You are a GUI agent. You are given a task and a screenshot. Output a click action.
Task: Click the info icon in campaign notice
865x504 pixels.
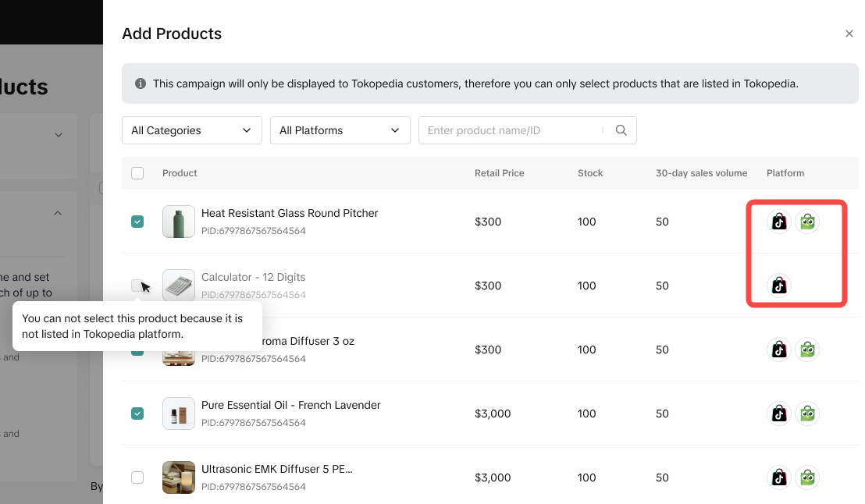click(141, 83)
